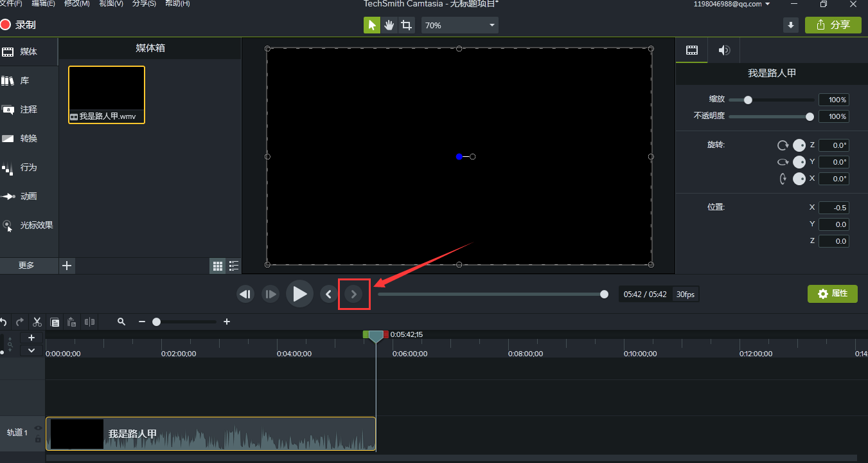Toggle Track 1 visibility eye

pos(38,428)
